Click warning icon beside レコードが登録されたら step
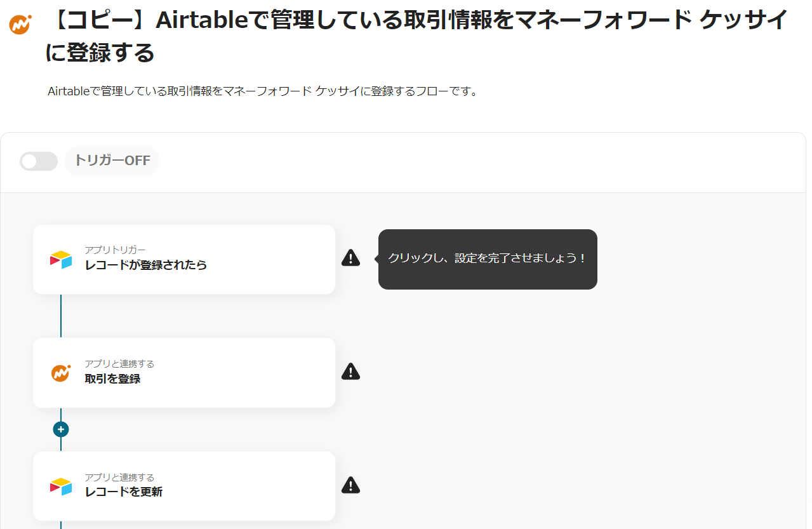The height and width of the screenshot is (529, 812). (350, 258)
